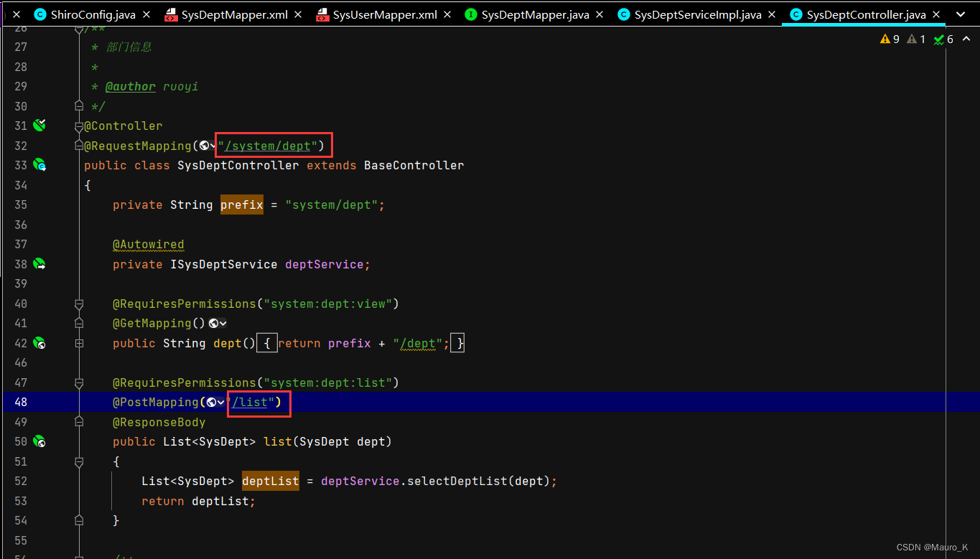Open the hidden tabs list chevron

pyautogui.click(x=961, y=14)
